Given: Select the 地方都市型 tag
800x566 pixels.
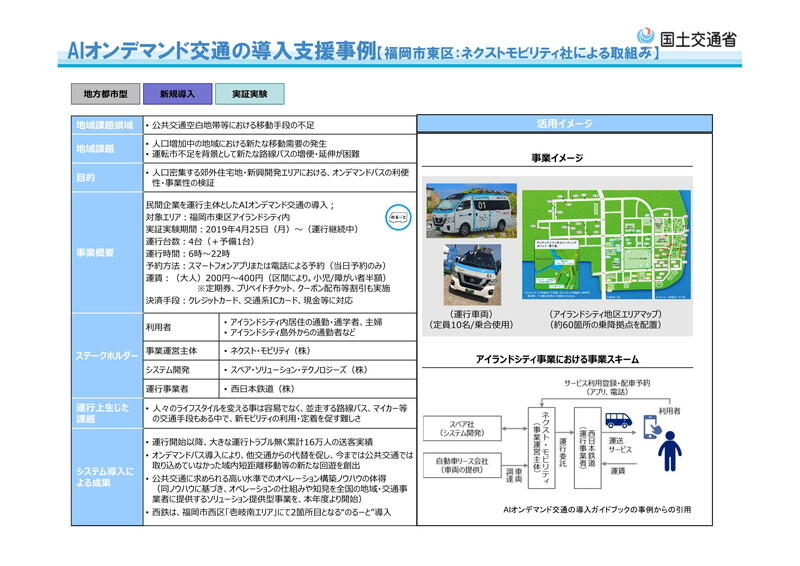Looking at the screenshot, I should pos(105,94).
